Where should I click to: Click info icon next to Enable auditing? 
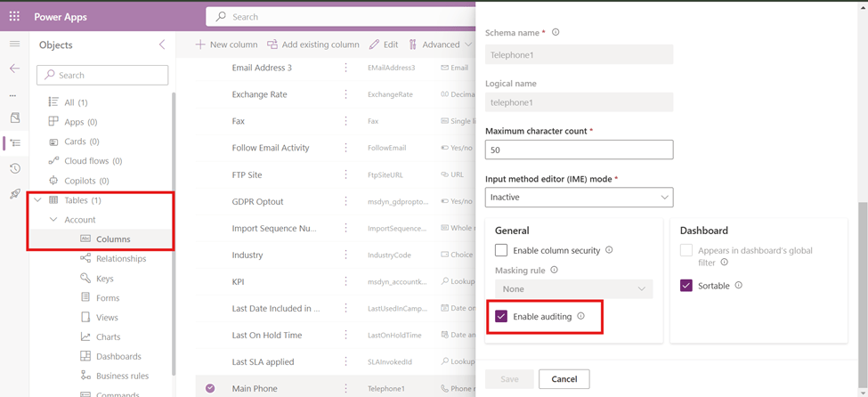coord(580,316)
